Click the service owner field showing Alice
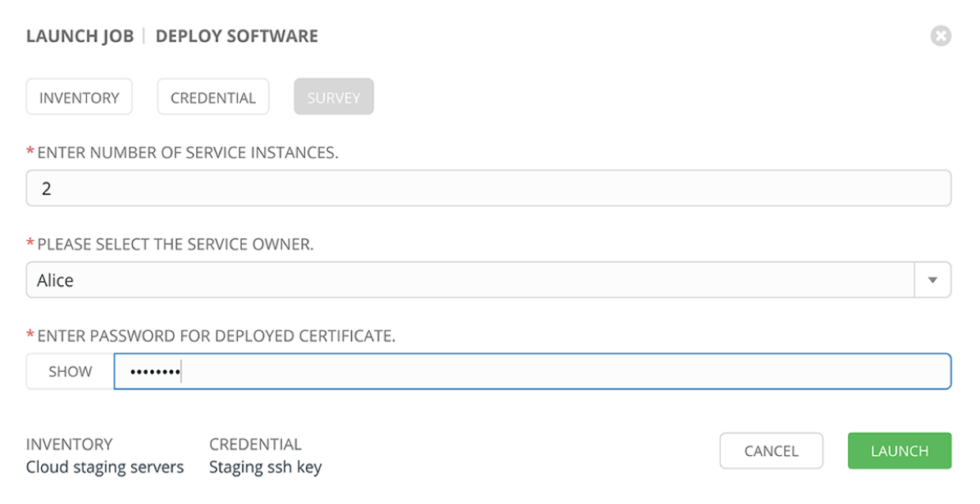The image size is (980, 504). [x=470, y=280]
